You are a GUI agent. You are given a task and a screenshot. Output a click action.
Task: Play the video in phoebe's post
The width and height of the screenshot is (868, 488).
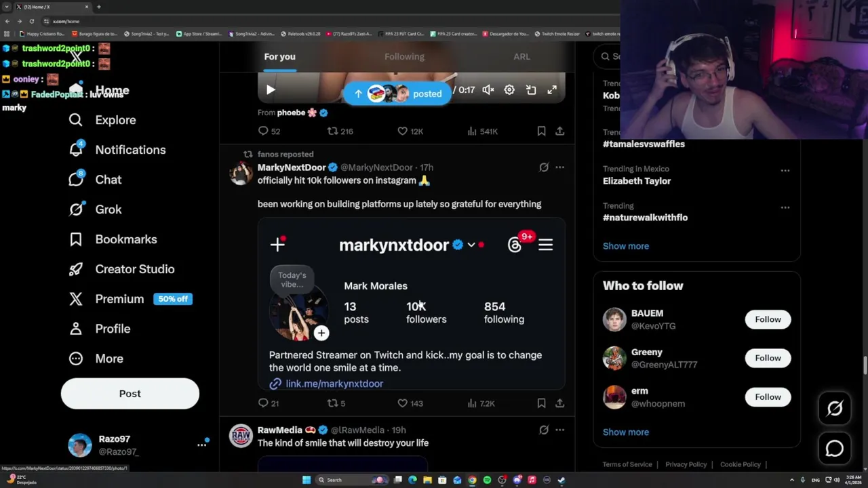click(x=271, y=89)
